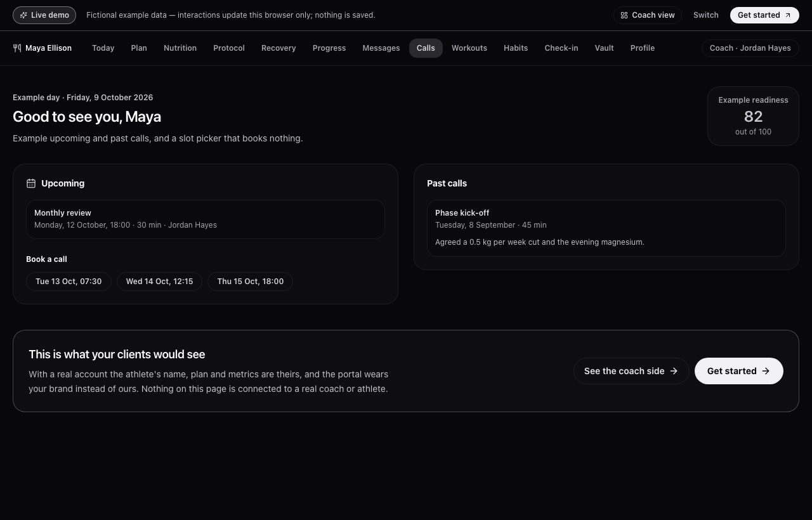Click the arrow in the bottom Get started button
Image resolution: width=812 pixels, height=520 pixels.
(766, 371)
